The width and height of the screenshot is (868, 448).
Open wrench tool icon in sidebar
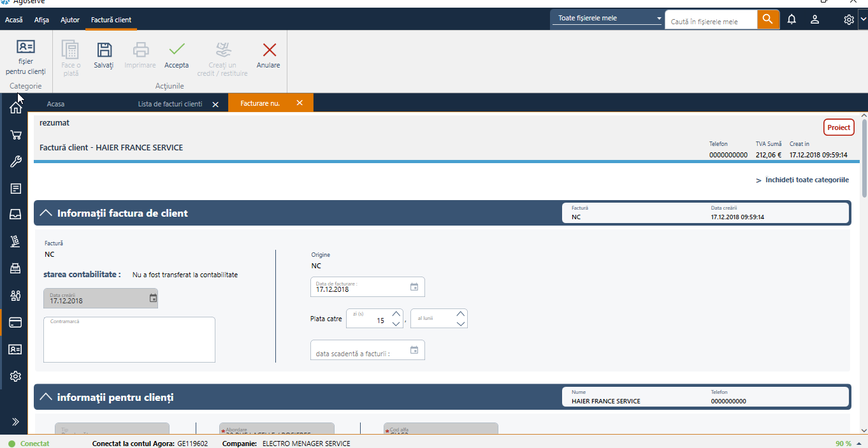[x=16, y=162]
